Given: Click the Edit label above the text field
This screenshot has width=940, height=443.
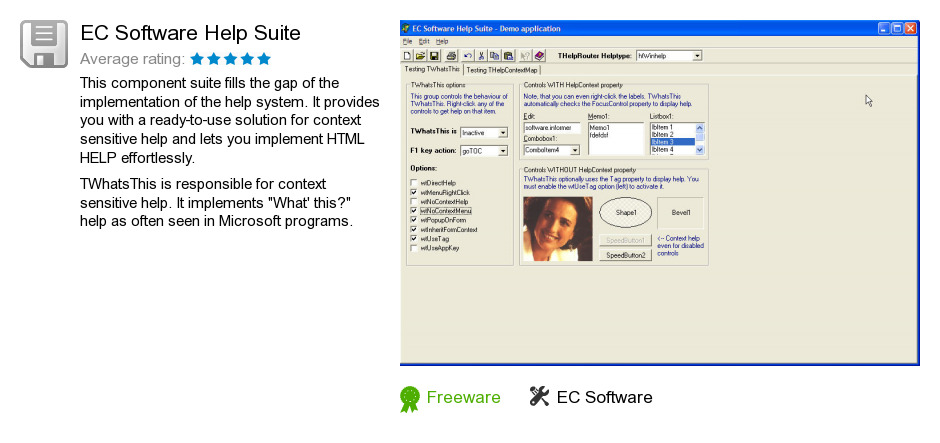Looking at the screenshot, I should tap(528, 116).
